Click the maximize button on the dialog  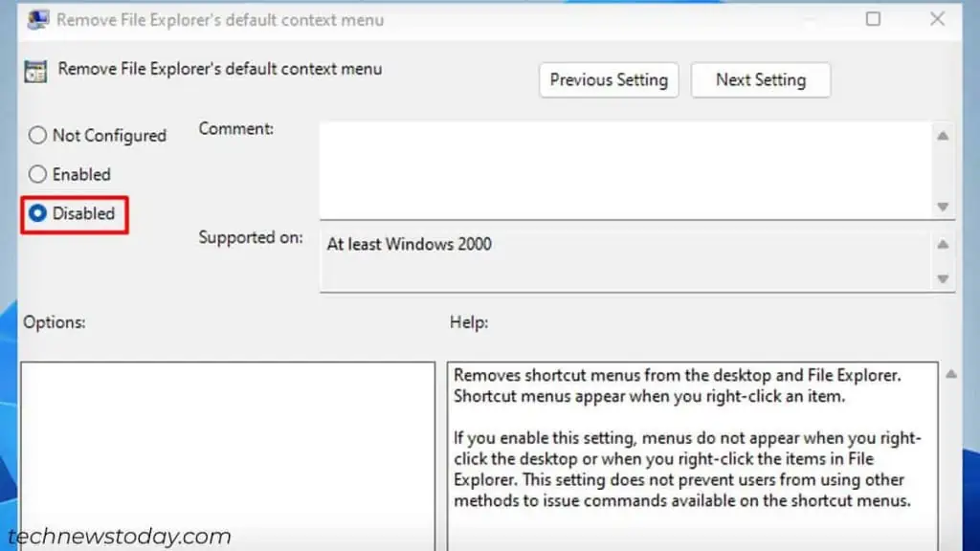(x=873, y=19)
